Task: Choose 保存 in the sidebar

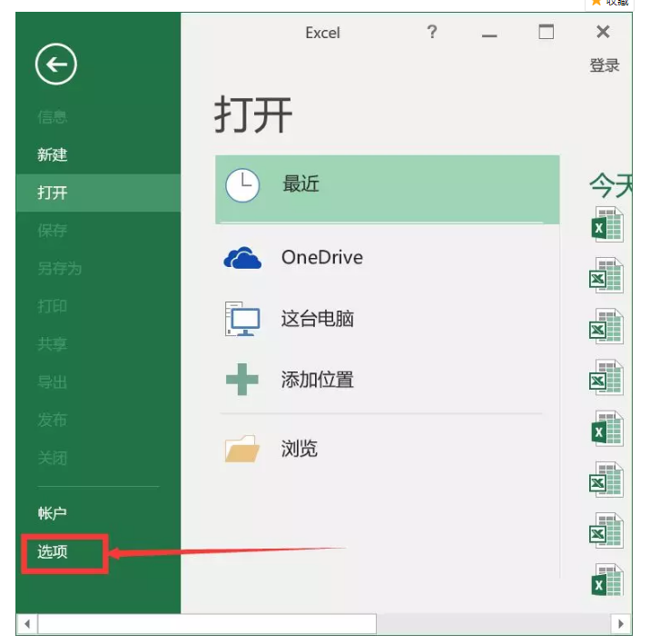Action: pos(53,231)
